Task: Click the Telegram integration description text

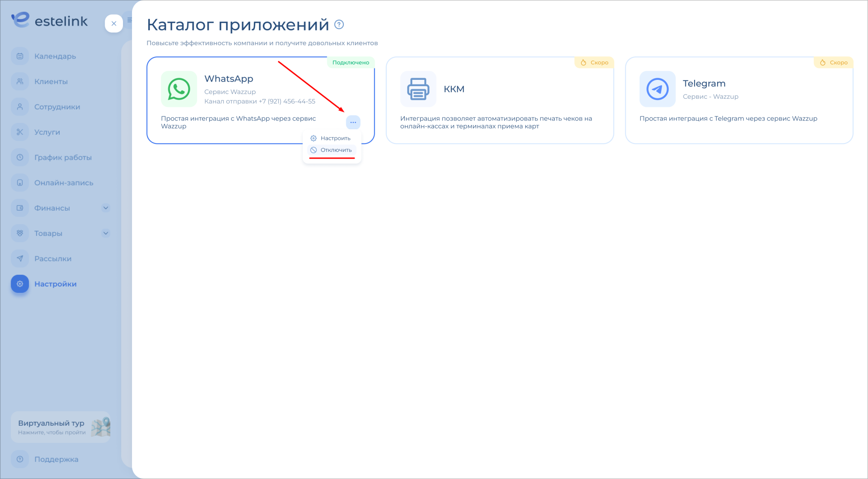Action: coord(728,119)
